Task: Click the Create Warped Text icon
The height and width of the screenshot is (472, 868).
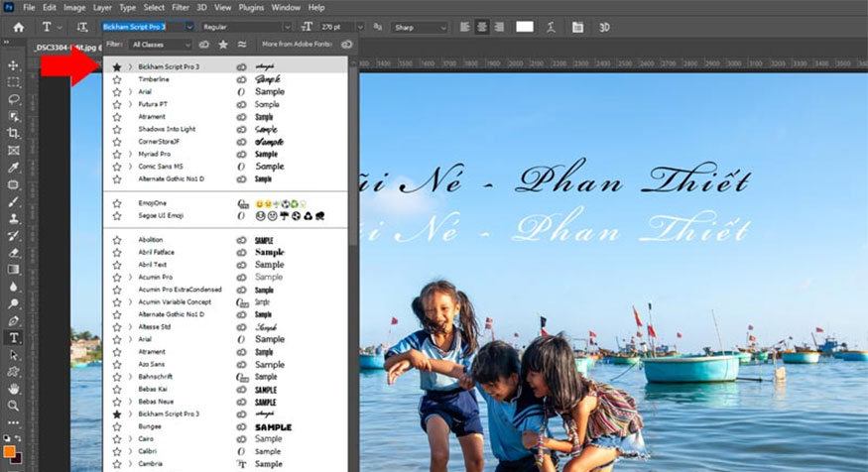Action: pyautogui.click(x=551, y=27)
